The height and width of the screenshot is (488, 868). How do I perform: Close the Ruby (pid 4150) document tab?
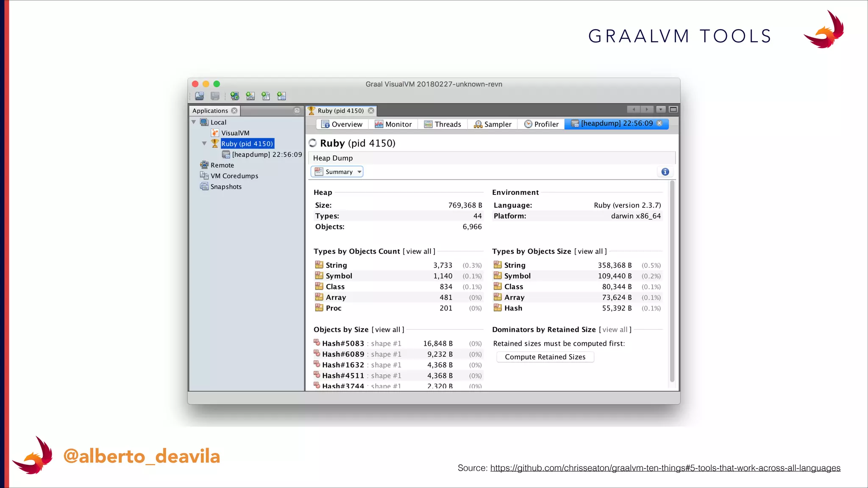tap(371, 111)
